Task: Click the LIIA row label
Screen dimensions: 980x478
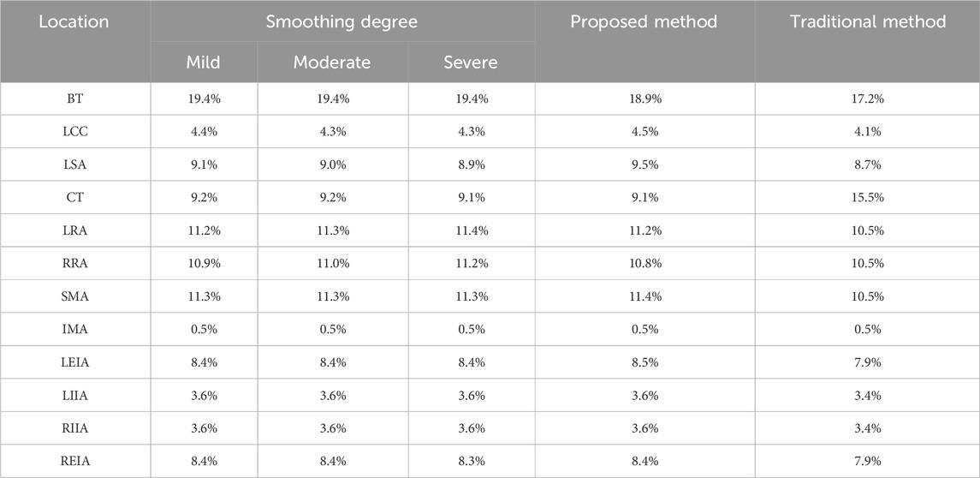Action: [x=75, y=396]
